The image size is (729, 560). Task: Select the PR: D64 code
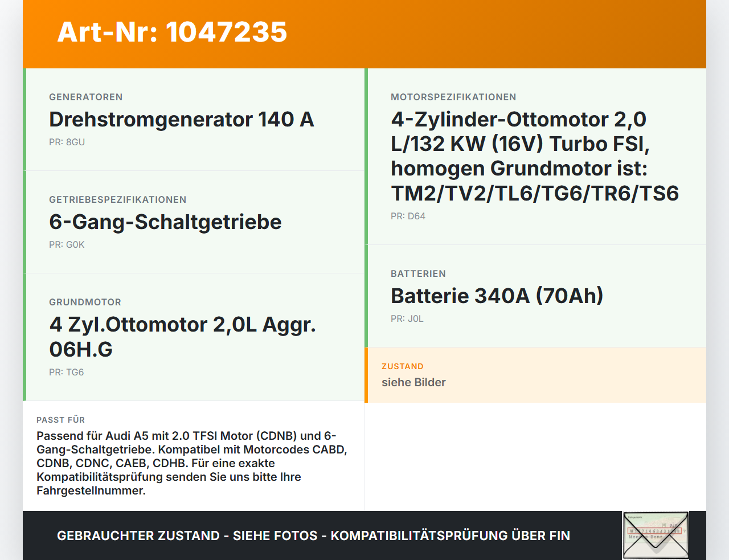408,216
